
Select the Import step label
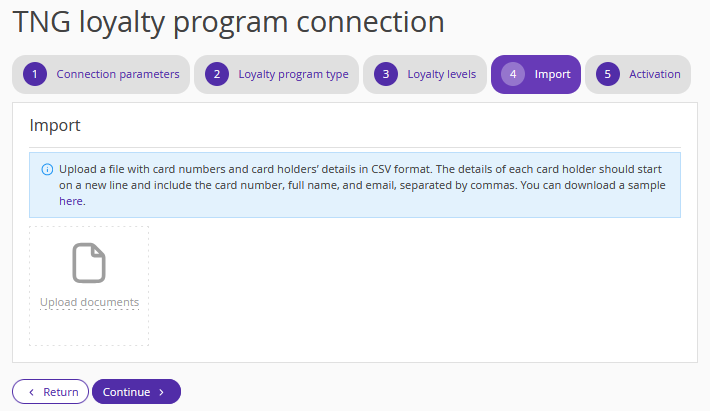point(552,74)
